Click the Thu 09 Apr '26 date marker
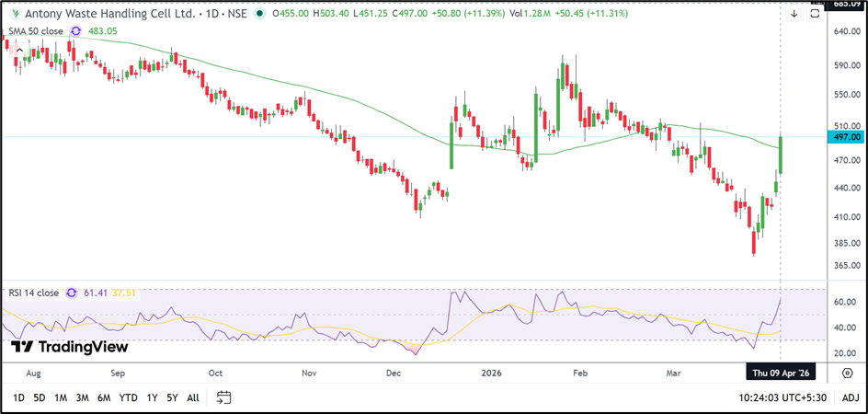868x414 pixels. [781, 374]
